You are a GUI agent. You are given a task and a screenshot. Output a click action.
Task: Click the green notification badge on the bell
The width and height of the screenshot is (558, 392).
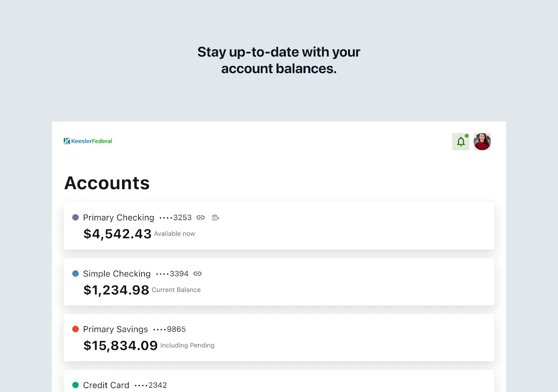tap(467, 136)
